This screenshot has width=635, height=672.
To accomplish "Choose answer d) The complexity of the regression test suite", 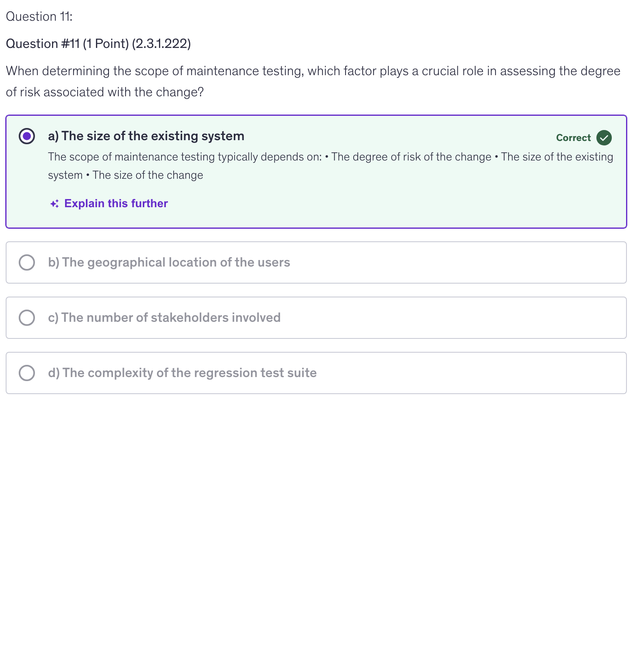I will coord(182,373).
